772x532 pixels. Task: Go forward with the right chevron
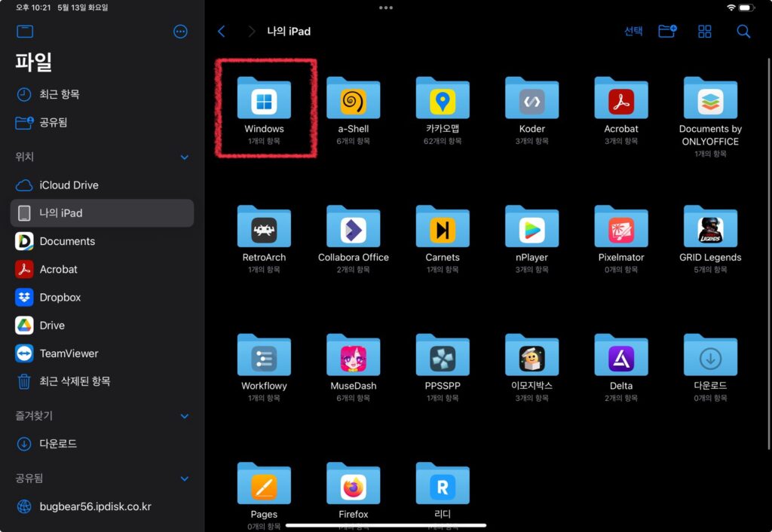pos(252,32)
